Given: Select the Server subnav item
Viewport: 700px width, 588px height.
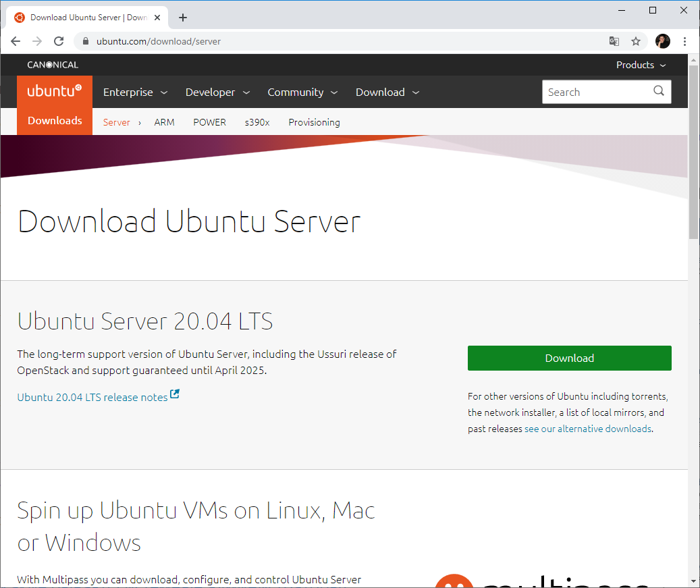Looking at the screenshot, I should [117, 122].
